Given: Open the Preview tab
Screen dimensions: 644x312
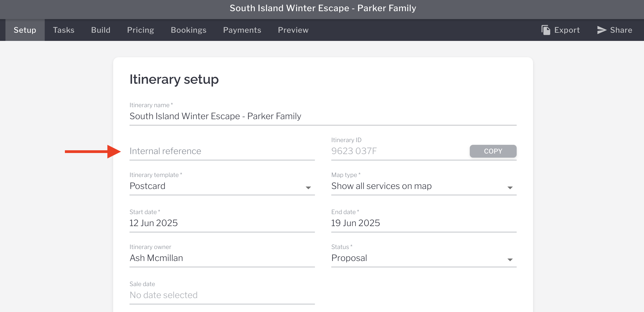Looking at the screenshot, I should point(293,30).
